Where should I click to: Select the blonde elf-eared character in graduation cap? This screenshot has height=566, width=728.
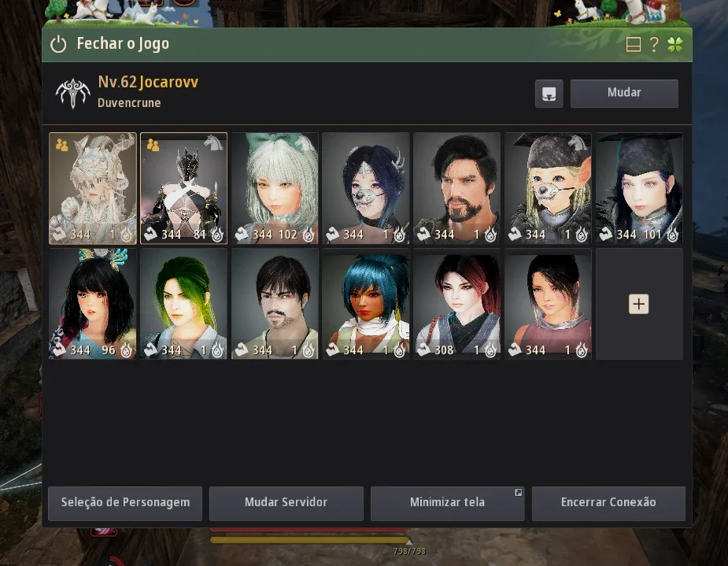[548, 188]
